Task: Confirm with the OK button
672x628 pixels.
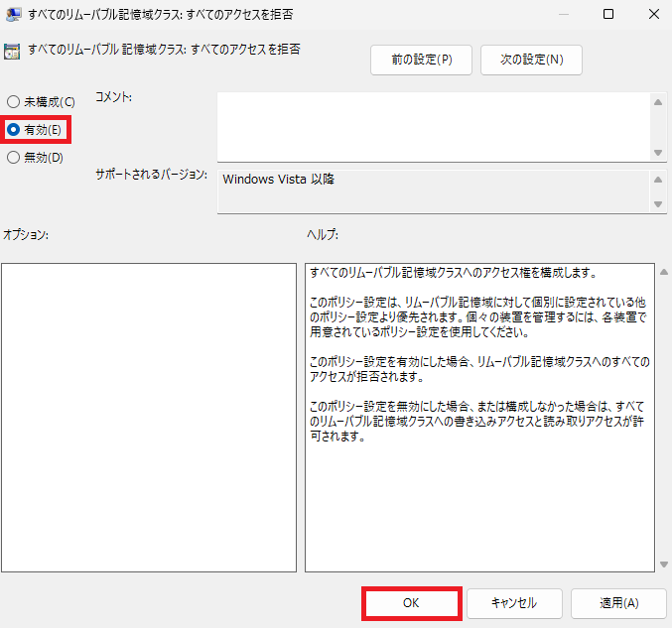Action: coord(411,603)
